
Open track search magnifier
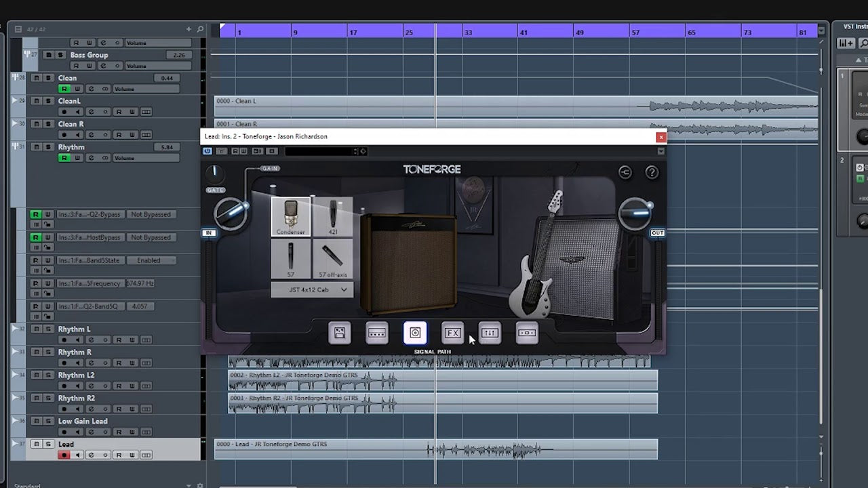pos(200,29)
